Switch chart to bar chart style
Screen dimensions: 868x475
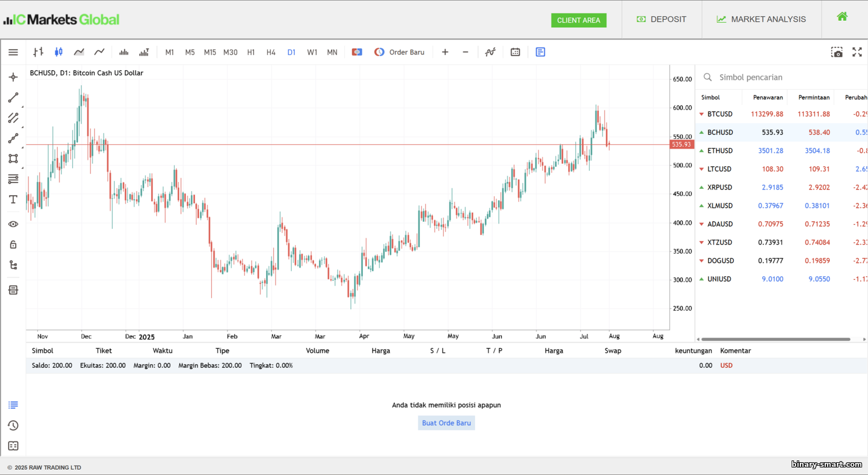(x=38, y=52)
